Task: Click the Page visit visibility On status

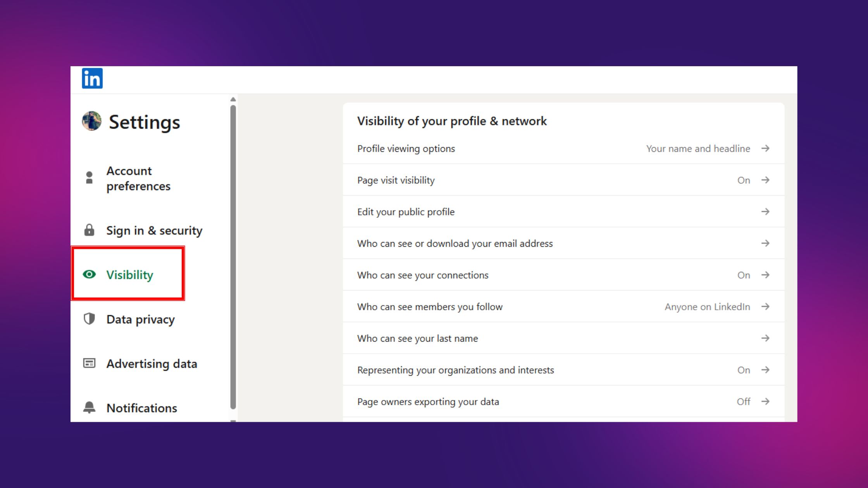Action: click(743, 180)
